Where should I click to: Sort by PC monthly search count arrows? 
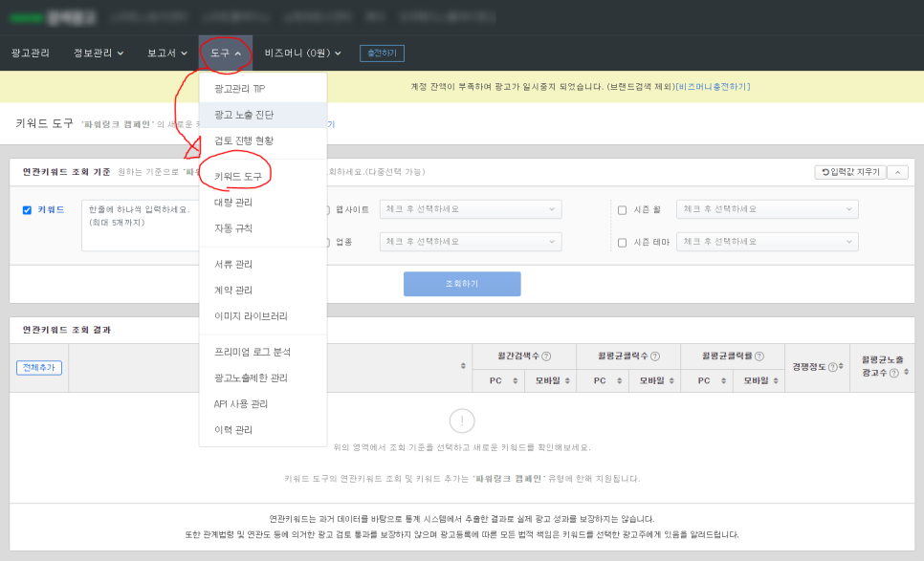pos(515,381)
